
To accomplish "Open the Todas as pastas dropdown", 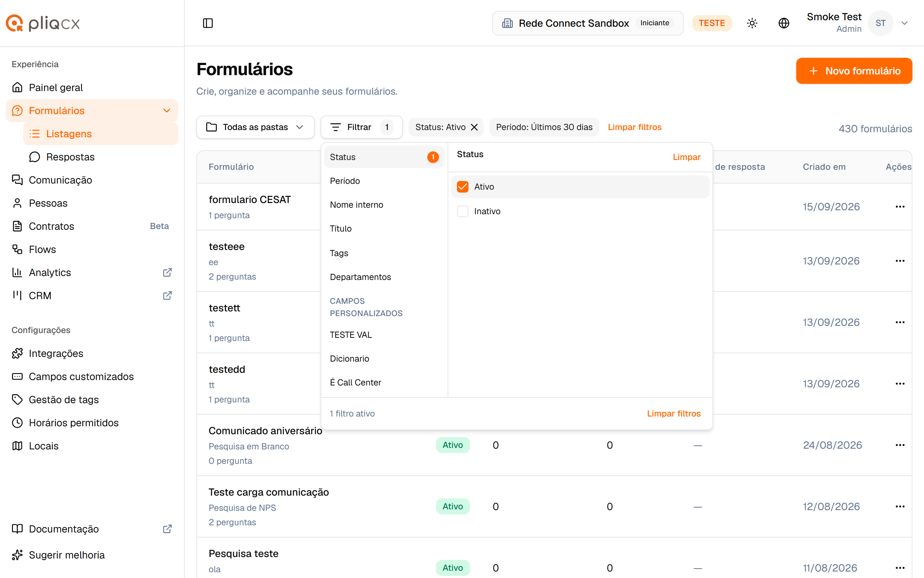I will (255, 127).
